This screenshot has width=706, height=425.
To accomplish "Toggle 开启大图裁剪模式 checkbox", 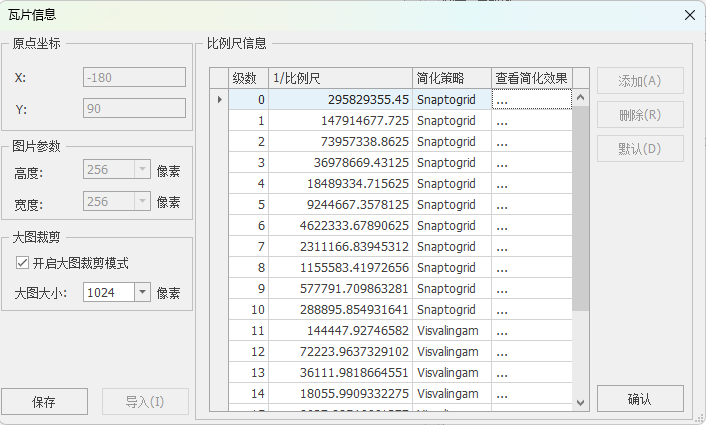I will click(23, 264).
